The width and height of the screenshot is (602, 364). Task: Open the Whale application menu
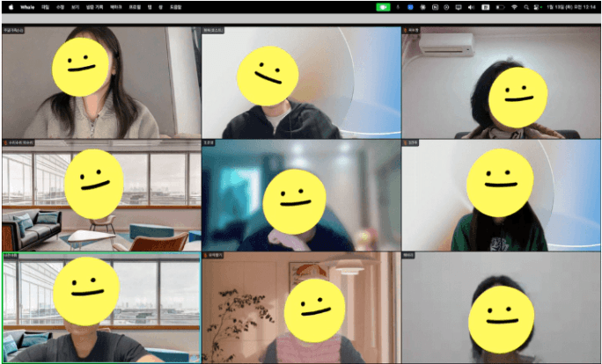[27, 7]
